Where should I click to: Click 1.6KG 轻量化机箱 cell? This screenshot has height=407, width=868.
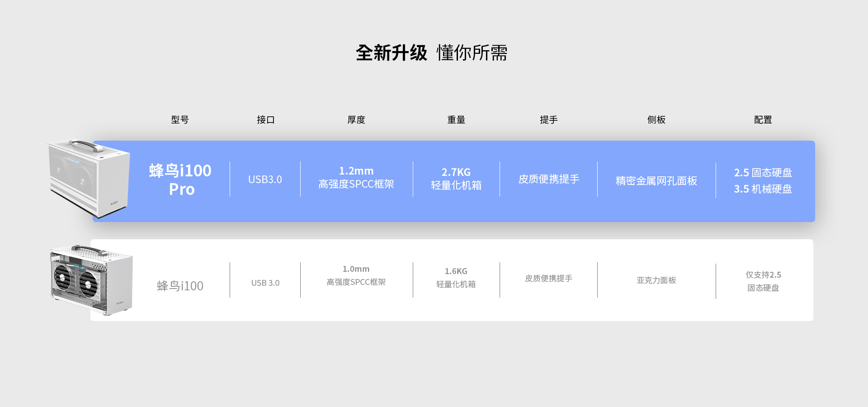click(456, 278)
